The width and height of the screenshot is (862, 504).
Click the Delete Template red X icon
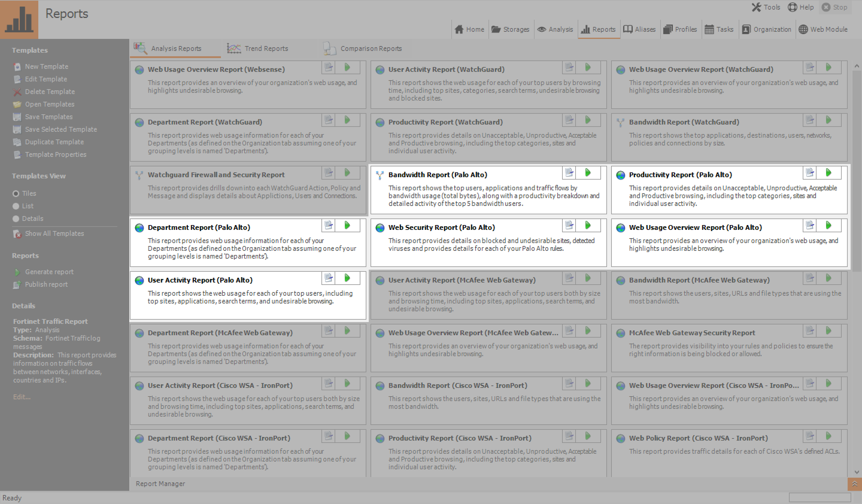[17, 92]
